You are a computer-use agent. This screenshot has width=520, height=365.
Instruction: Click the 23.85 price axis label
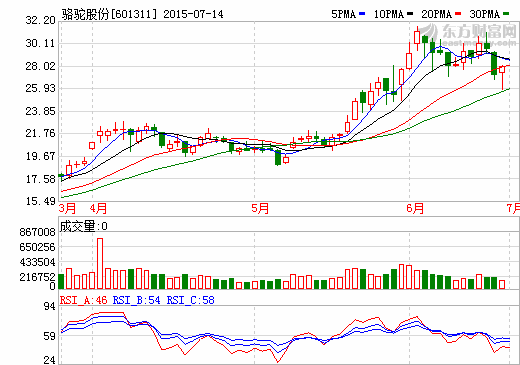[40, 111]
